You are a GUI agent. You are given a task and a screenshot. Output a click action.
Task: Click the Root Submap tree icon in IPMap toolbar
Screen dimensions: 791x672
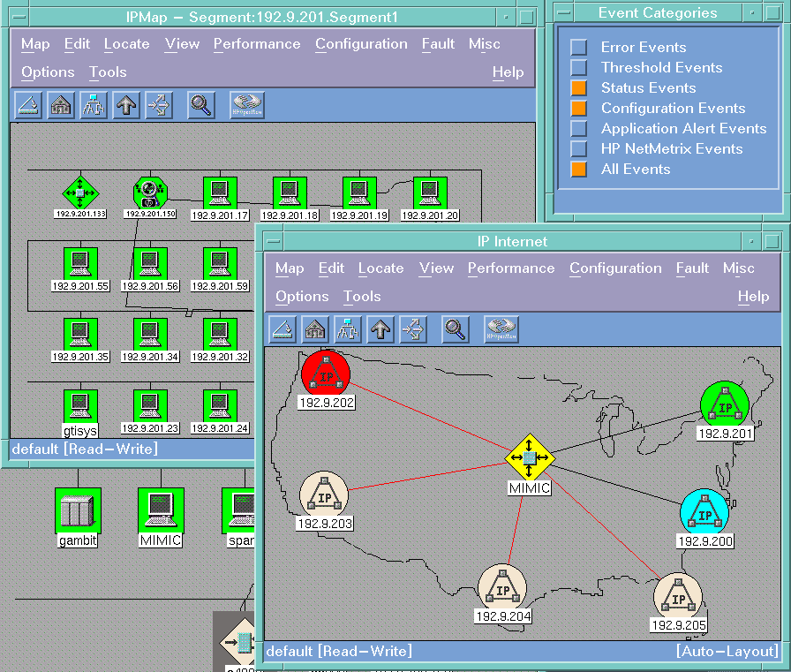click(x=94, y=105)
